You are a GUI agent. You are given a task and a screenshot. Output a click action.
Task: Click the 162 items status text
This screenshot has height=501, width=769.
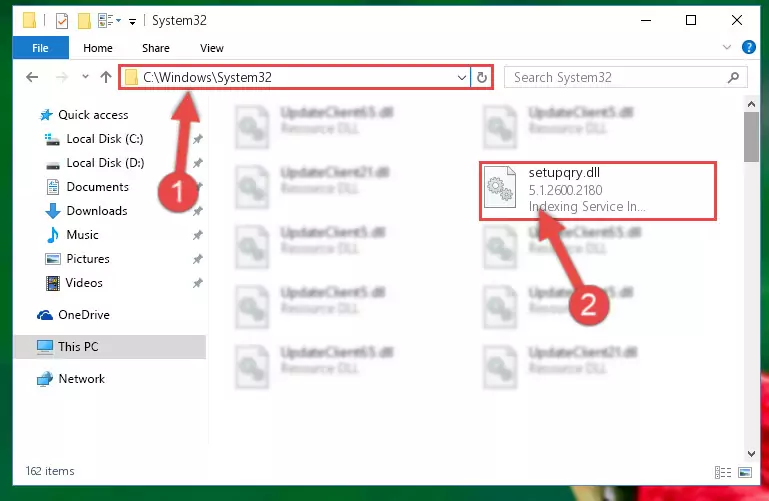click(x=50, y=471)
